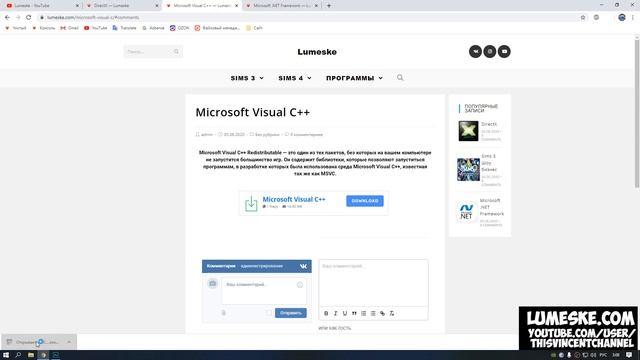Open the OZON bookmark

(x=180, y=28)
